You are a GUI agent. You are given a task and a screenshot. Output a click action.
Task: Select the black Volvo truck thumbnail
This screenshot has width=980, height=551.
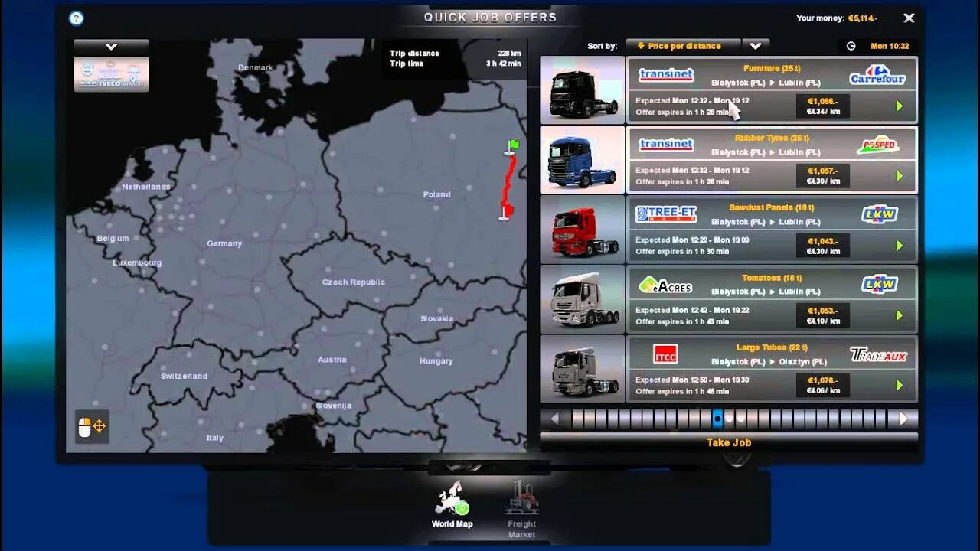click(583, 90)
